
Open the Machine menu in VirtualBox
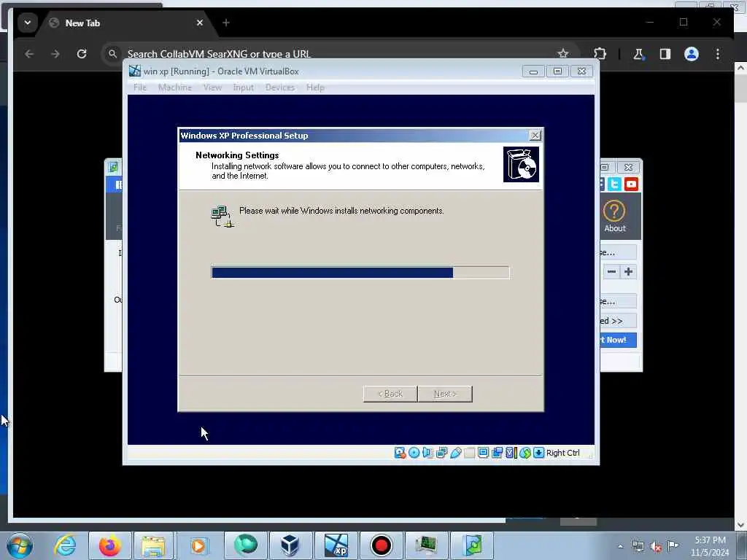175,87
